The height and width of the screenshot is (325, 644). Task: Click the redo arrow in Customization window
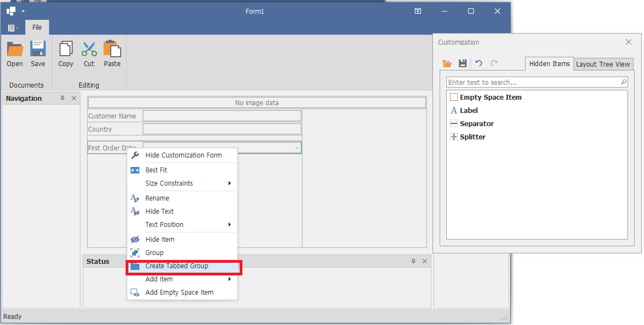pyautogui.click(x=494, y=63)
